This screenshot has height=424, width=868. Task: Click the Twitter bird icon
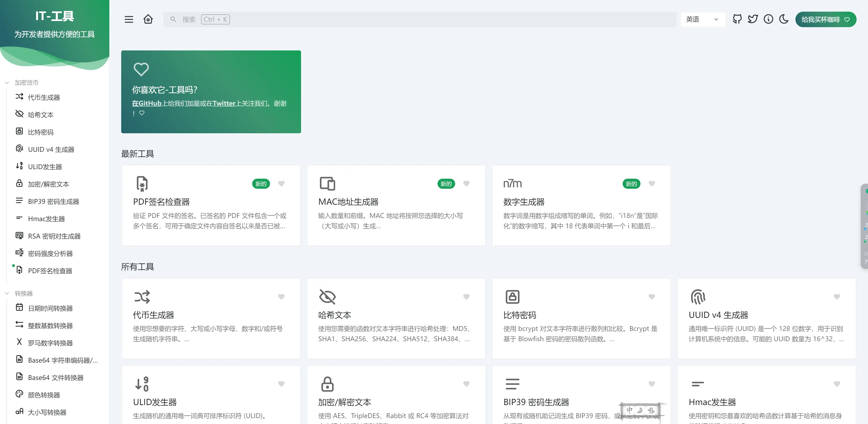(x=753, y=19)
